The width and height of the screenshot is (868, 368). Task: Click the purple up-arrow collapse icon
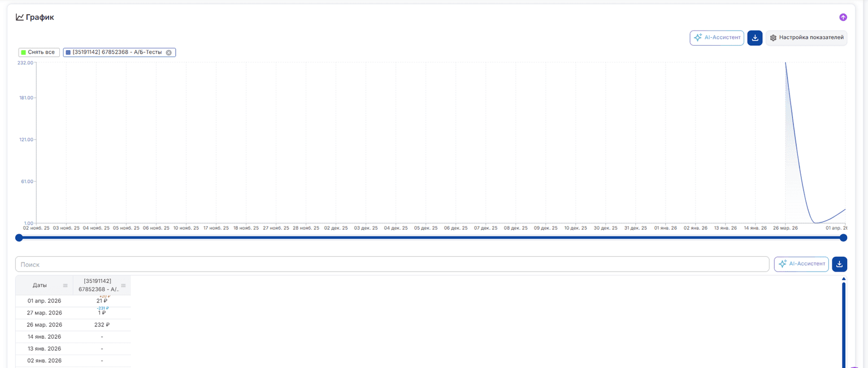843,17
